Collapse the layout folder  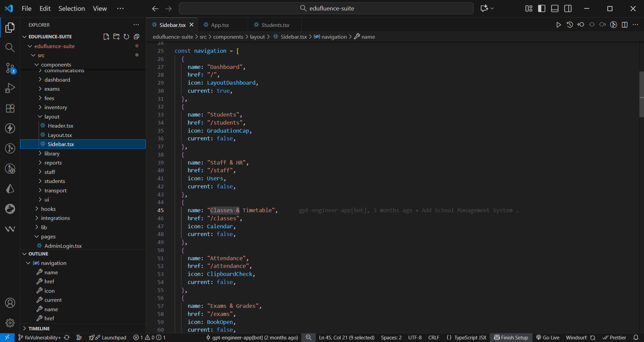[52, 116]
